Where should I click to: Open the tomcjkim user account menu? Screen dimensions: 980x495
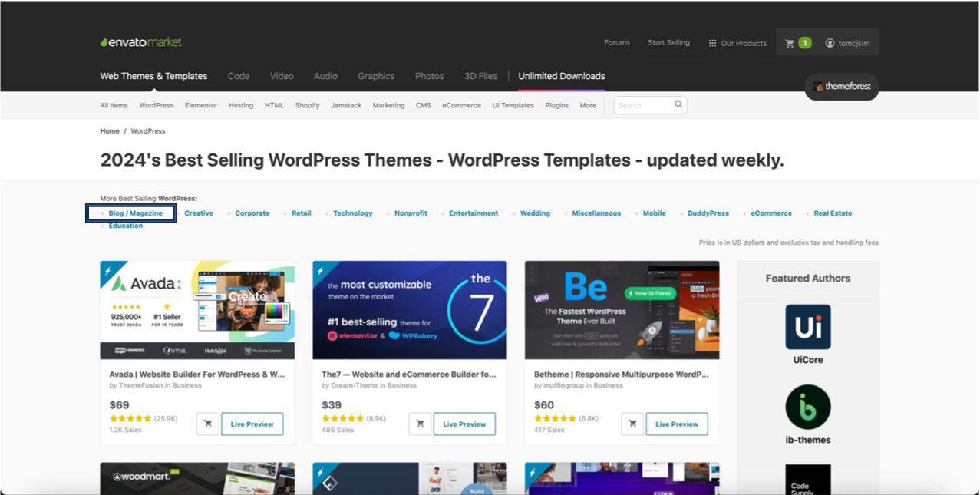click(x=847, y=43)
